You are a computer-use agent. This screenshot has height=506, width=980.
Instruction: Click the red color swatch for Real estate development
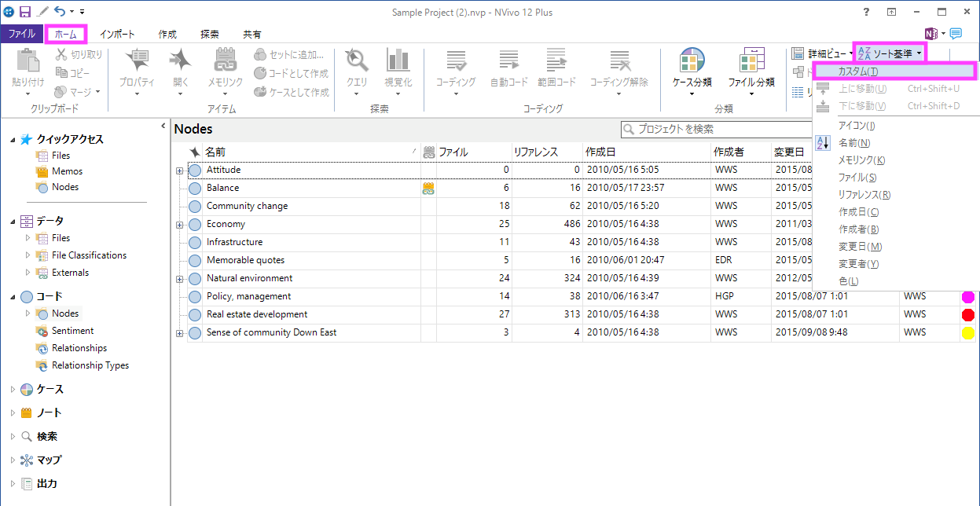click(x=967, y=315)
